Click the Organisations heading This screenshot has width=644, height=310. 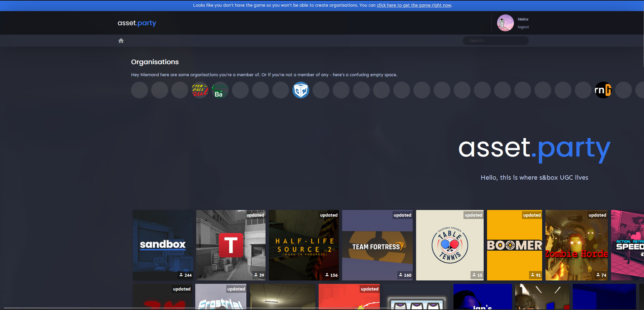pyautogui.click(x=155, y=62)
